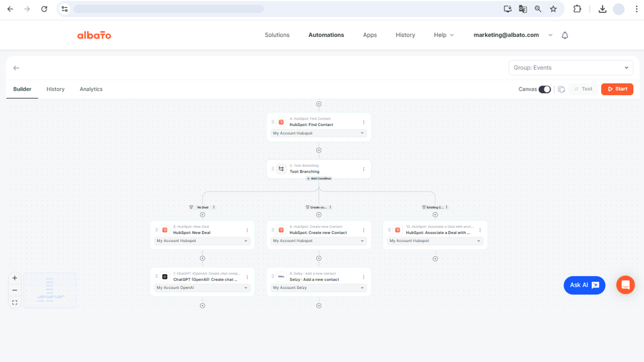Screen dimensions: 644x362
Task: Toggle the Canvas switch off
Action: tap(545, 89)
